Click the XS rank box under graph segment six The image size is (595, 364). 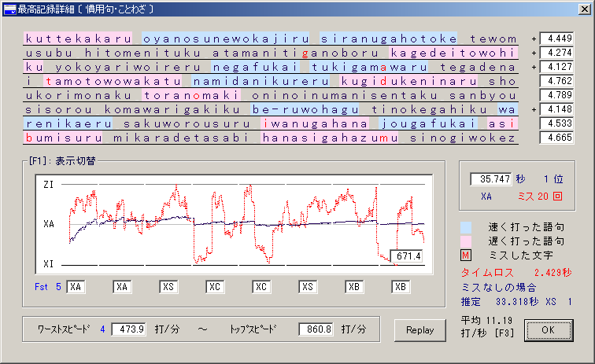[x=308, y=287]
